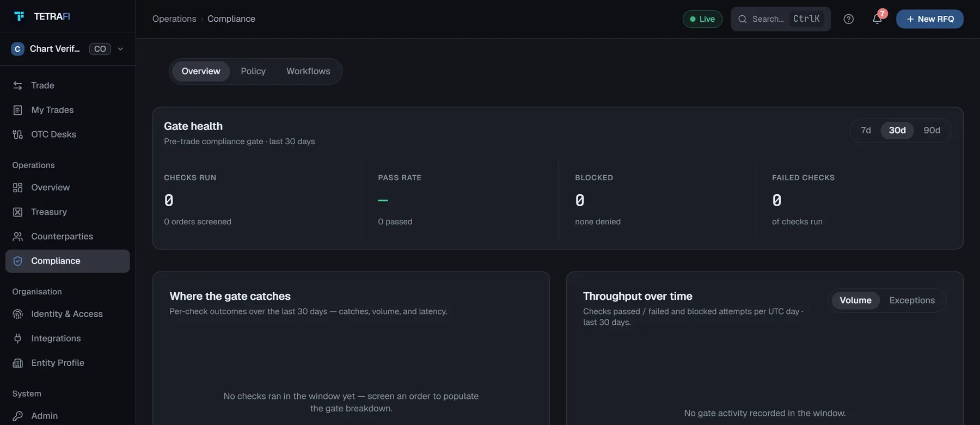Click the Chart Verif organisation avatar
The width and height of the screenshot is (980, 425).
[x=17, y=49]
